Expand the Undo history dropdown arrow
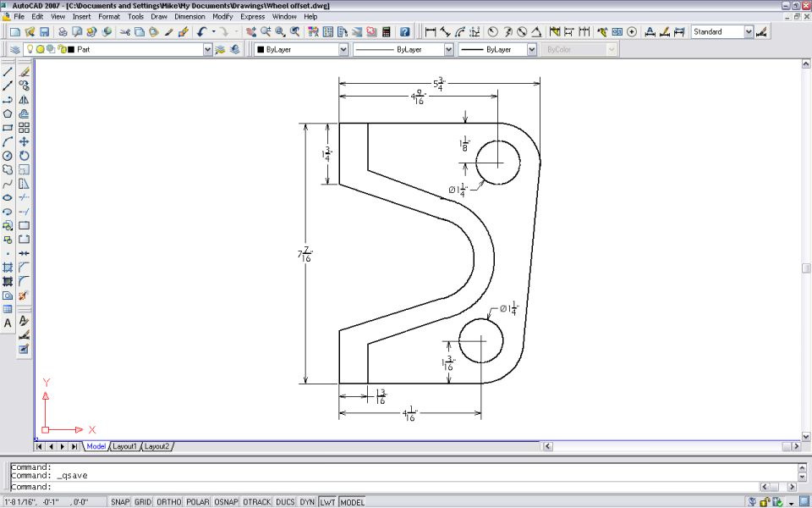 pyautogui.click(x=213, y=32)
